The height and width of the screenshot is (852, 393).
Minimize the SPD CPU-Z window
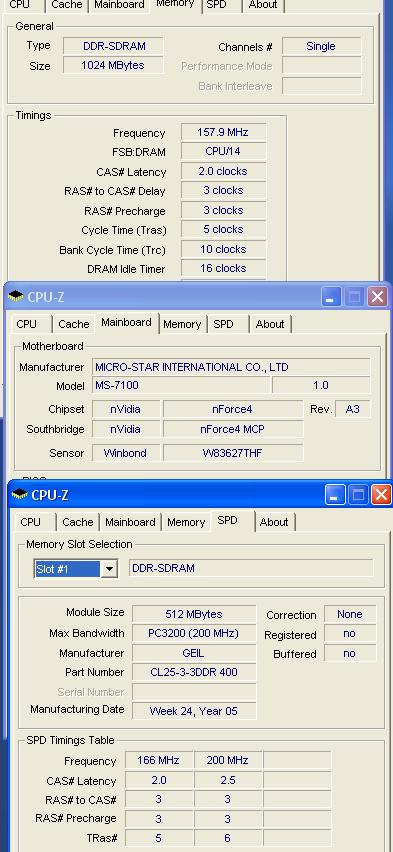pyautogui.click(x=335, y=494)
